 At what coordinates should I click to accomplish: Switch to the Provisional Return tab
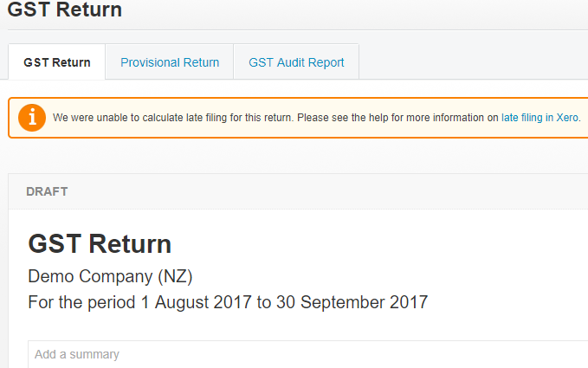pyautogui.click(x=170, y=62)
